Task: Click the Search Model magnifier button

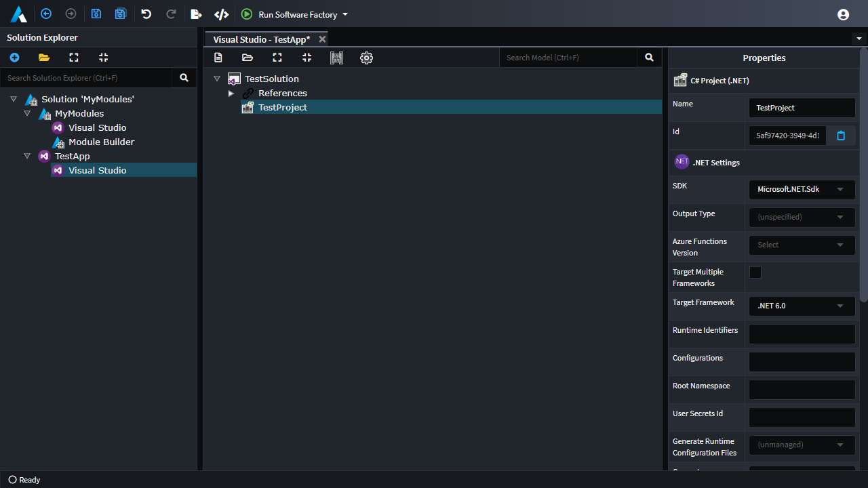Action: (649, 58)
